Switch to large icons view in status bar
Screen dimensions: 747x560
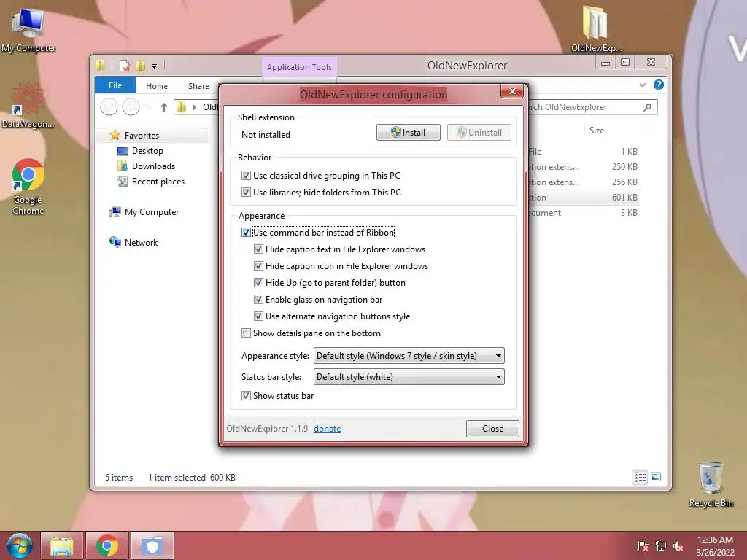tap(656, 477)
